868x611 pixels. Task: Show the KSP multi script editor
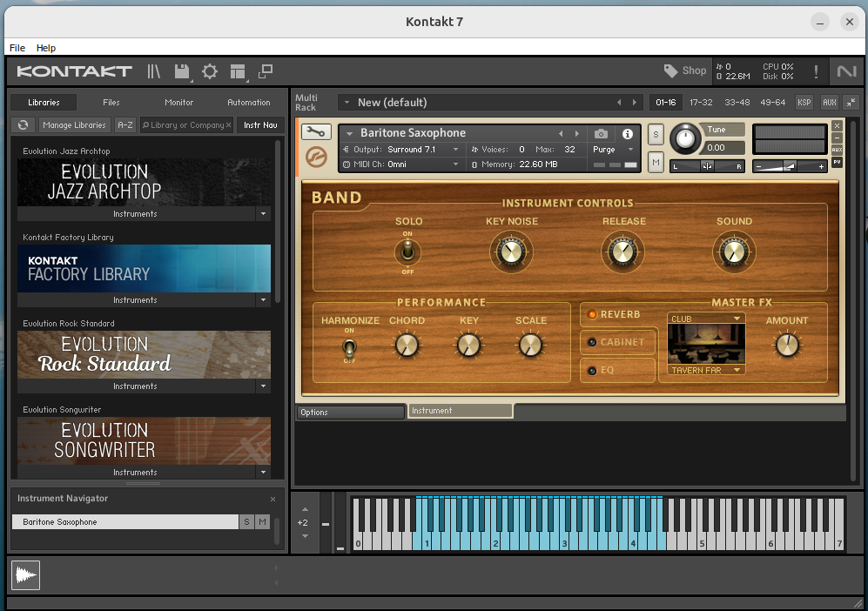pos(804,103)
